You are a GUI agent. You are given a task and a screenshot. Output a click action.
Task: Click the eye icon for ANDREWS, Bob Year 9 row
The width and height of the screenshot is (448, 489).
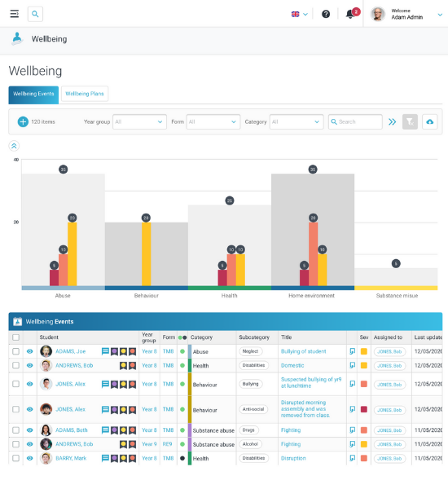pyautogui.click(x=29, y=444)
